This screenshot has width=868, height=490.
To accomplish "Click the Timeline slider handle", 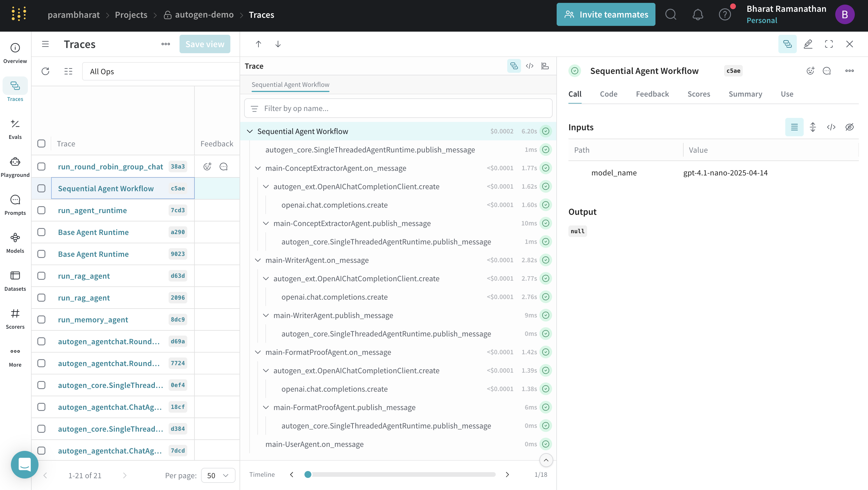I will 307,474.
